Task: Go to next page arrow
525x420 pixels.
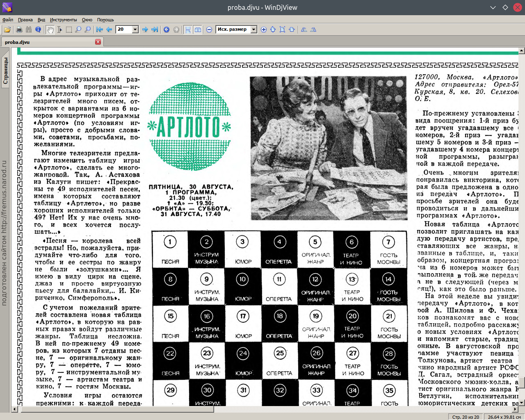Action: (x=145, y=30)
